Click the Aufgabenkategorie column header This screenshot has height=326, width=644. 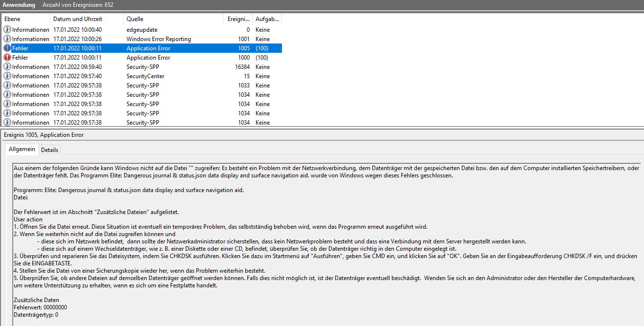[x=267, y=19]
